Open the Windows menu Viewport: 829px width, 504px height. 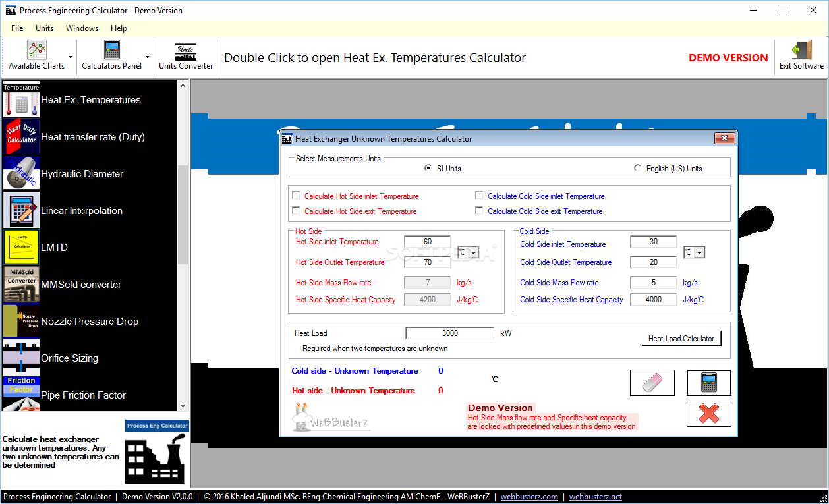point(82,28)
